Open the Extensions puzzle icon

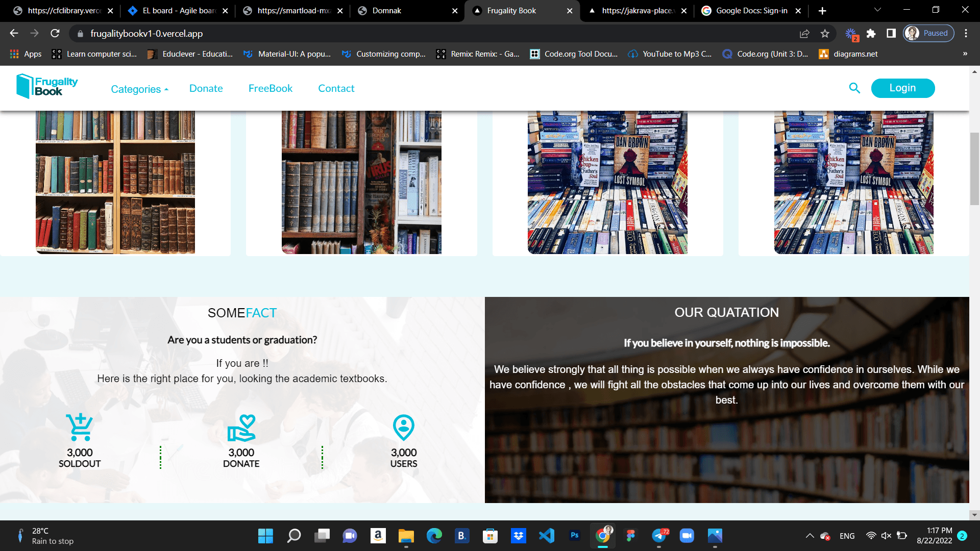click(x=871, y=33)
